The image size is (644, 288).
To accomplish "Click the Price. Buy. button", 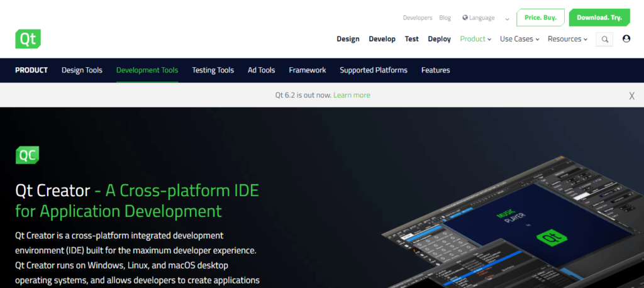I will 540,18.
